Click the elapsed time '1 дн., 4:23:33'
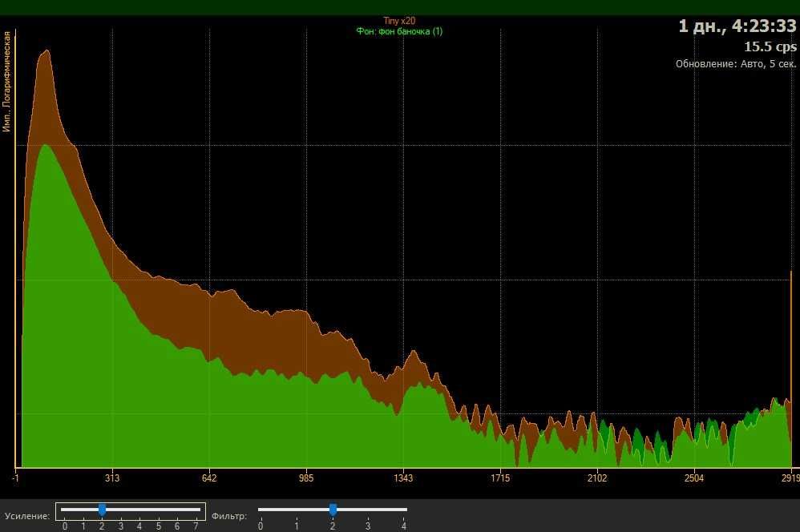Image resolution: width=800 pixels, height=532 pixels. [x=737, y=26]
